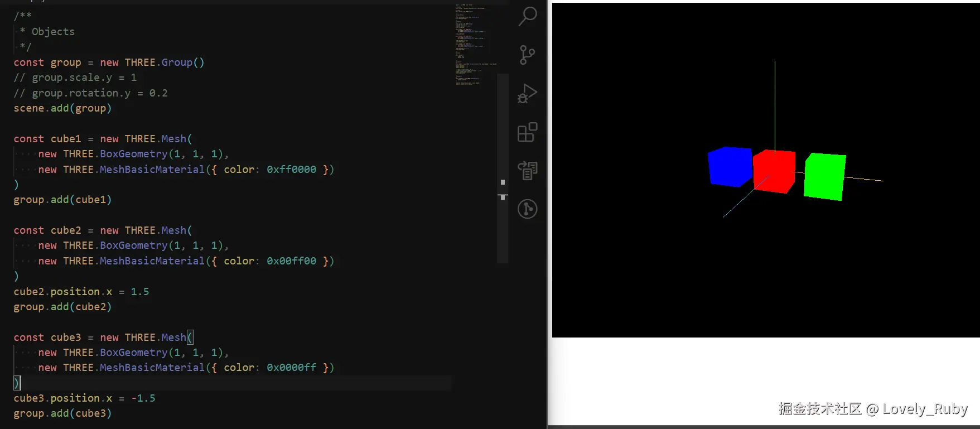980x429 pixels.
Task: Click the blue cube in preview
Action: (730, 166)
